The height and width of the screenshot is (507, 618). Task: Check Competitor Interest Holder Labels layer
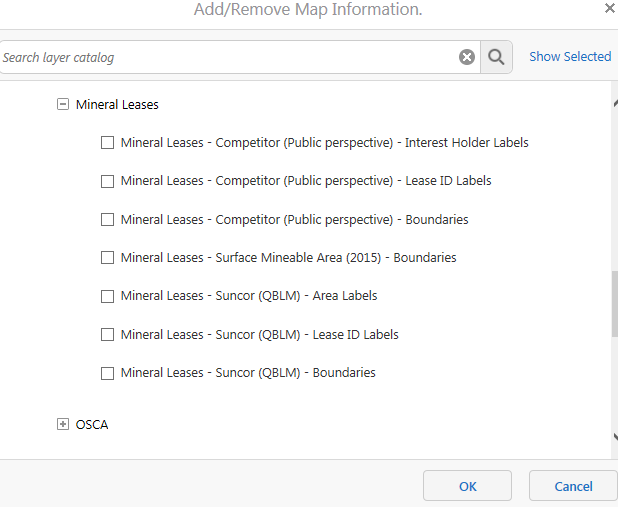pos(108,142)
